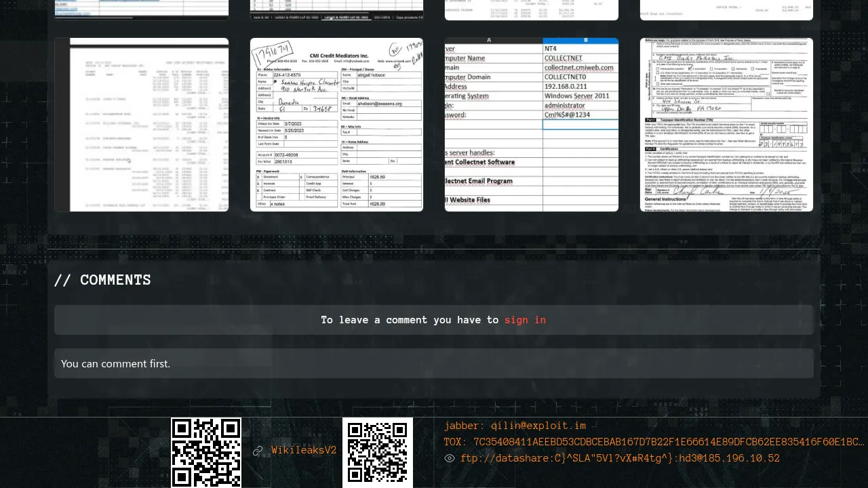Screen dimensions: 868x488
Task: Open the taxpayer identification form thumbnail
Action: pos(726,125)
